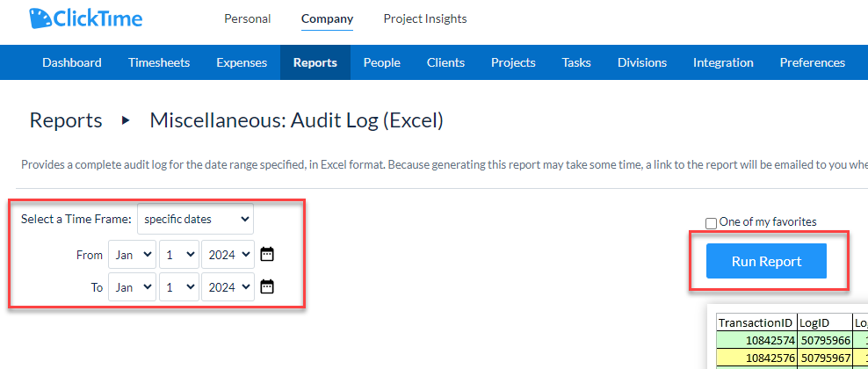Open the Clients tab
The height and width of the screenshot is (369, 868).
445,62
